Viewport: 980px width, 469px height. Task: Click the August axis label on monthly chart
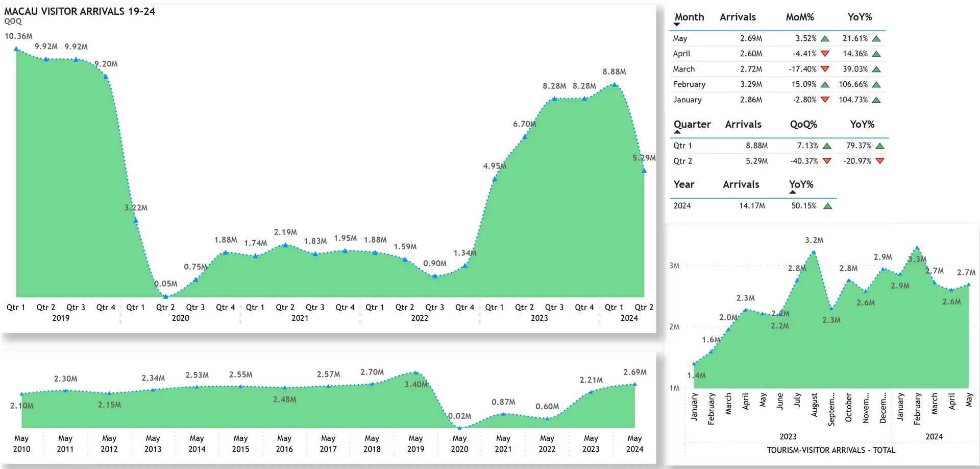[814, 405]
